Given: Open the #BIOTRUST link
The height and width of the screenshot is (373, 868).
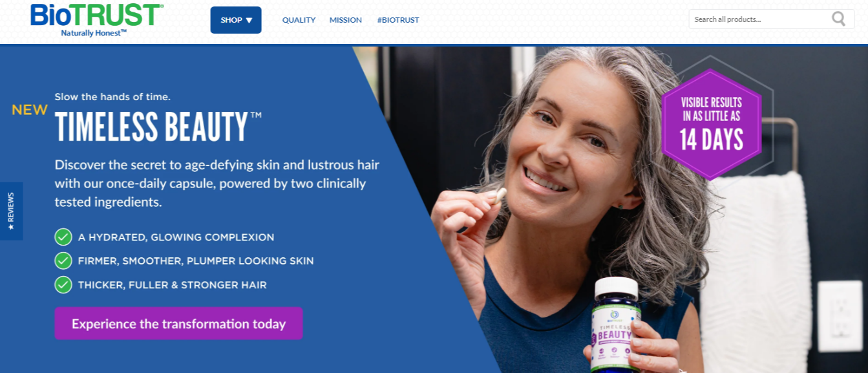Looking at the screenshot, I should (398, 20).
